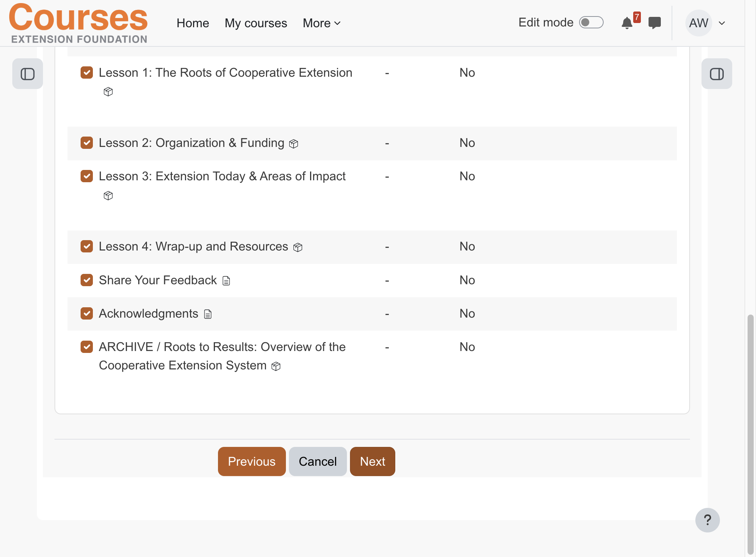Open the user menu chevron

click(722, 23)
